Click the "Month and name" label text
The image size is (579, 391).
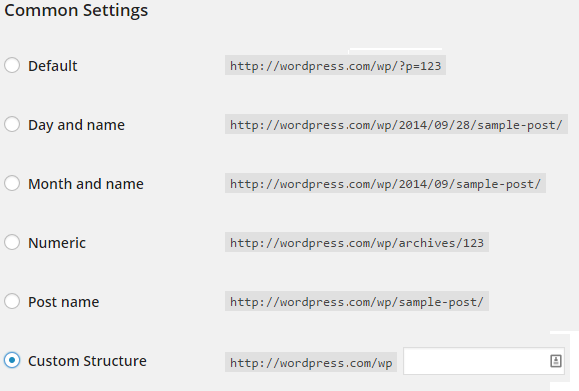click(x=86, y=184)
